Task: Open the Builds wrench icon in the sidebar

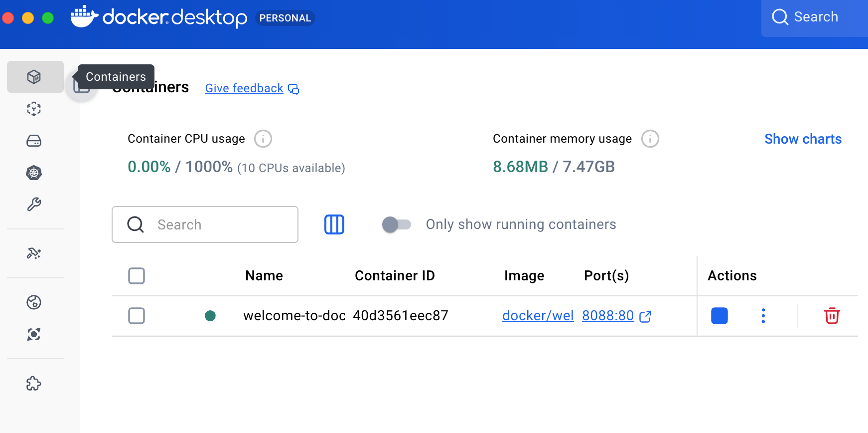Action: tap(34, 205)
